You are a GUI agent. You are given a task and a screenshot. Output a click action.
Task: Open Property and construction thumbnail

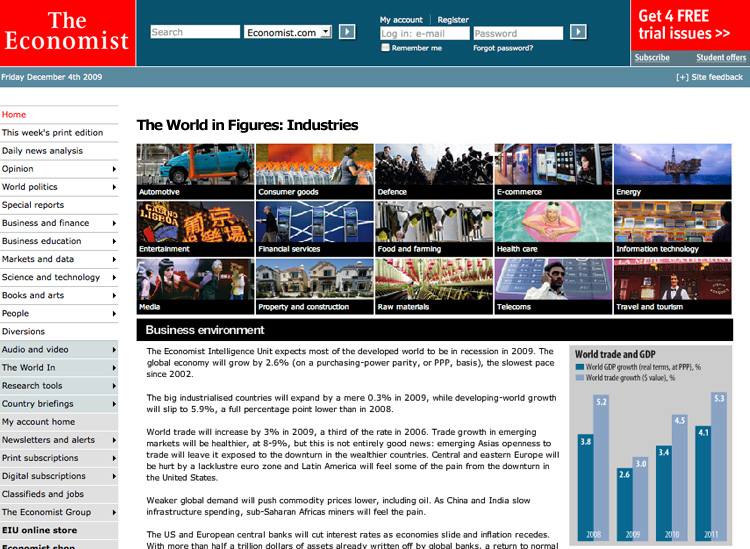click(x=315, y=286)
